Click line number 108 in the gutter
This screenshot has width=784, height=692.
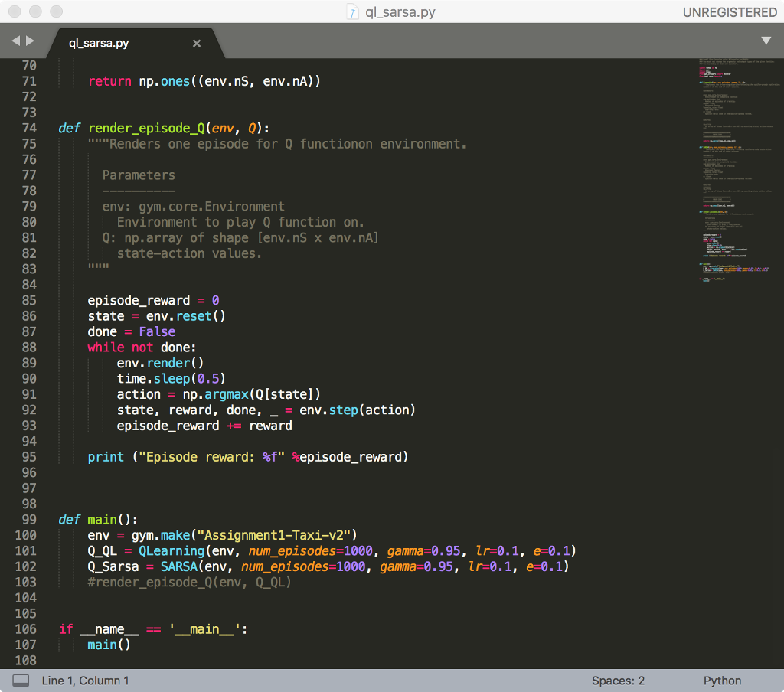pos(25,661)
